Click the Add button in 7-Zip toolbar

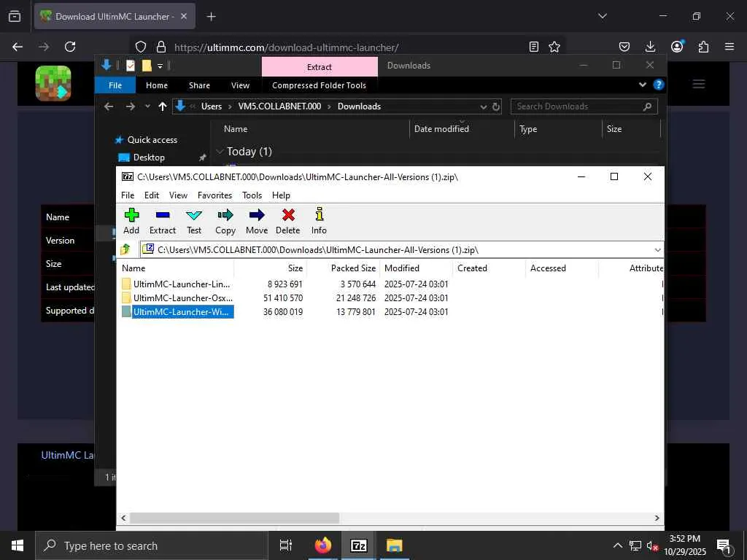click(131, 222)
